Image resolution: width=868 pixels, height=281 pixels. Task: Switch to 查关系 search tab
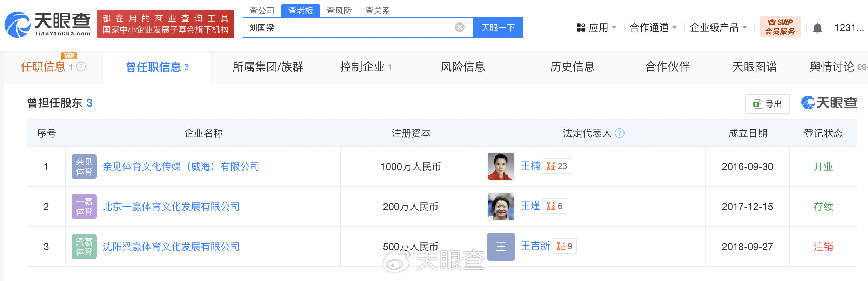pyautogui.click(x=378, y=11)
